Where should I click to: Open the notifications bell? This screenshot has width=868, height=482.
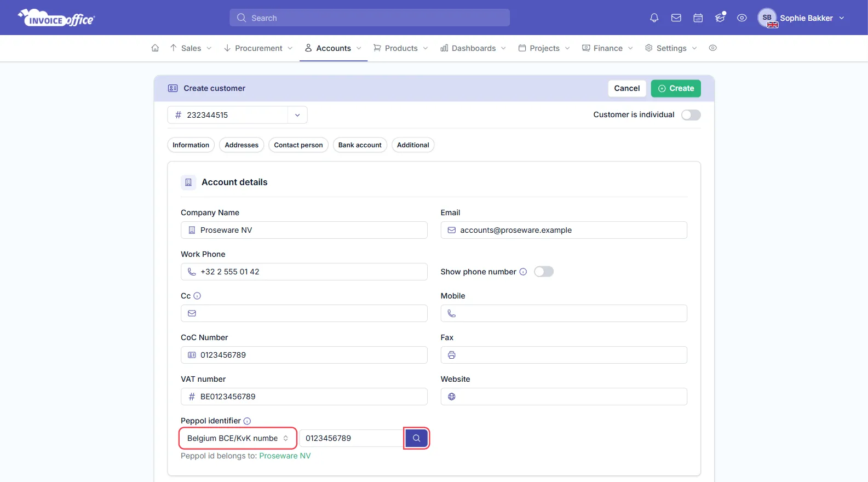tap(654, 18)
